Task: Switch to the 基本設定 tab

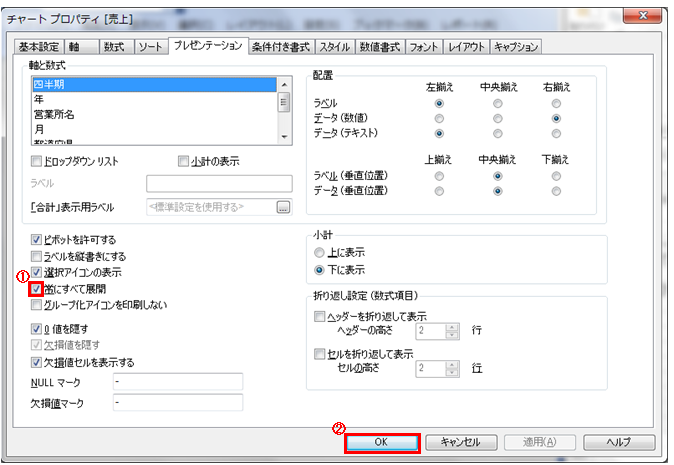Action: coord(39,46)
